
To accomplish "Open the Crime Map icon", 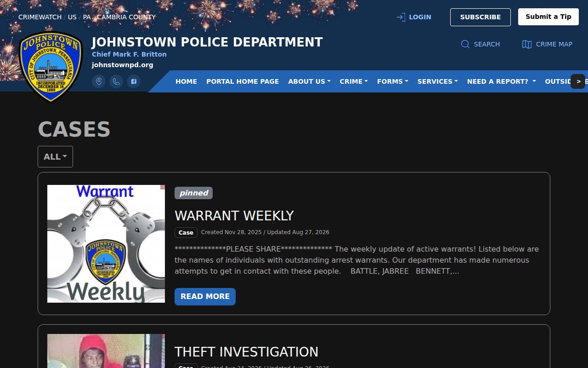I will (x=527, y=44).
